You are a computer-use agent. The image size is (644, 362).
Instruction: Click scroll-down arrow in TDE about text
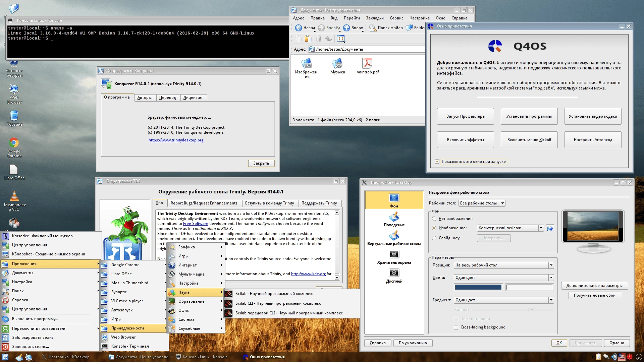337,278
